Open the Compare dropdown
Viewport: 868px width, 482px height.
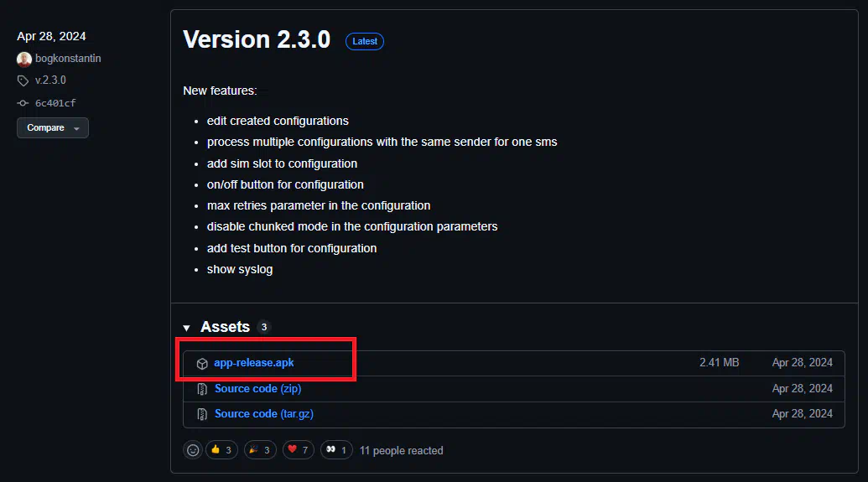point(53,127)
